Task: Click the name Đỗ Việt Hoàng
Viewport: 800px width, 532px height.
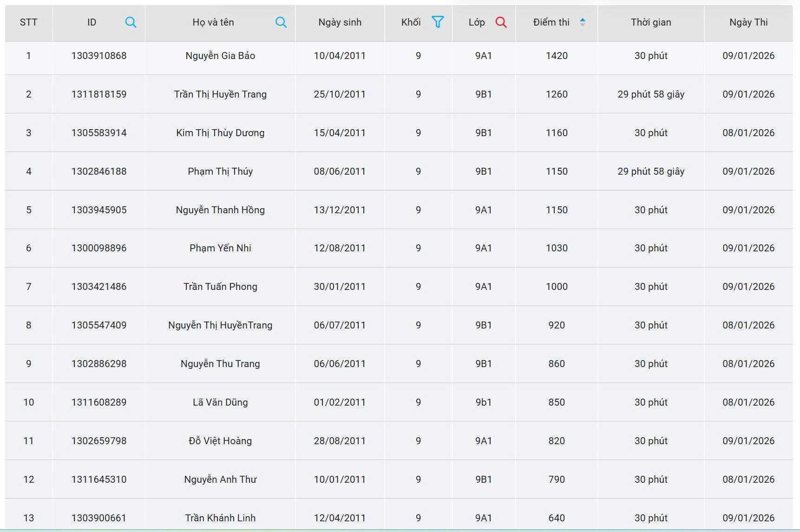Action: (x=220, y=441)
